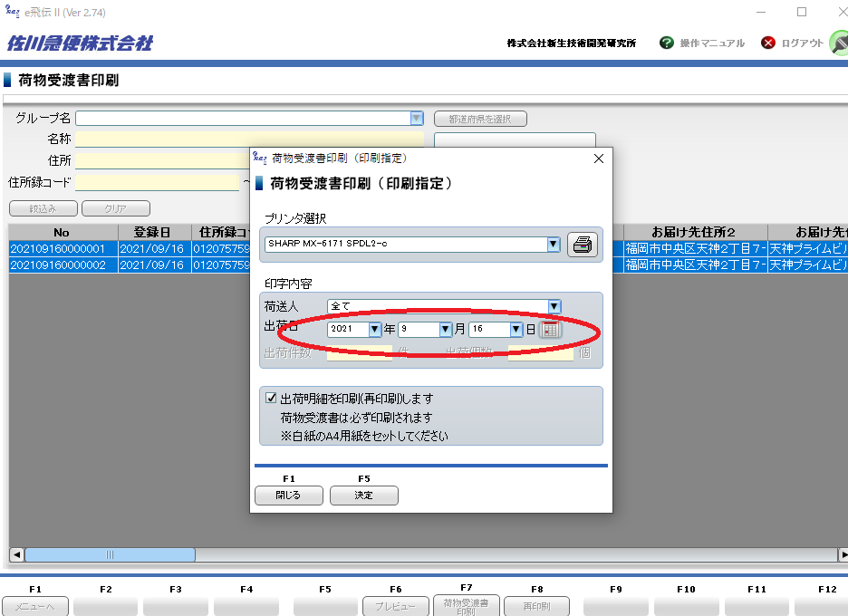Image resolution: width=848 pixels, height=616 pixels.
Task: Expand the グループ名 dropdown
Action: pyautogui.click(x=417, y=119)
